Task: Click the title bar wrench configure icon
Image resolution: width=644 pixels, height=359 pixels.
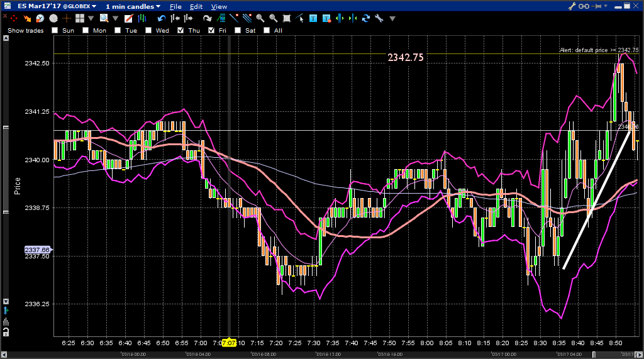Action: click(x=572, y=6)
